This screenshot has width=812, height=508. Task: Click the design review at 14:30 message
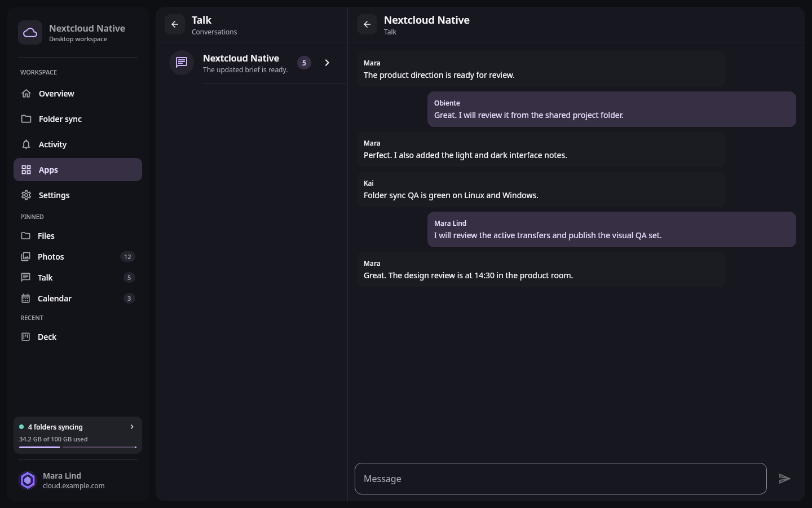[541, 269]
